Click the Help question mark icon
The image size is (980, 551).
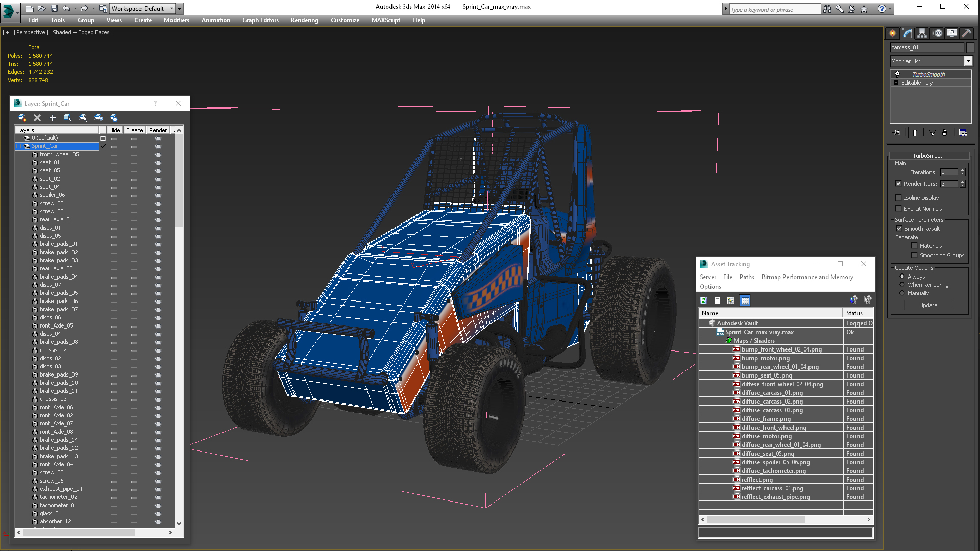(x=881, y=9)
